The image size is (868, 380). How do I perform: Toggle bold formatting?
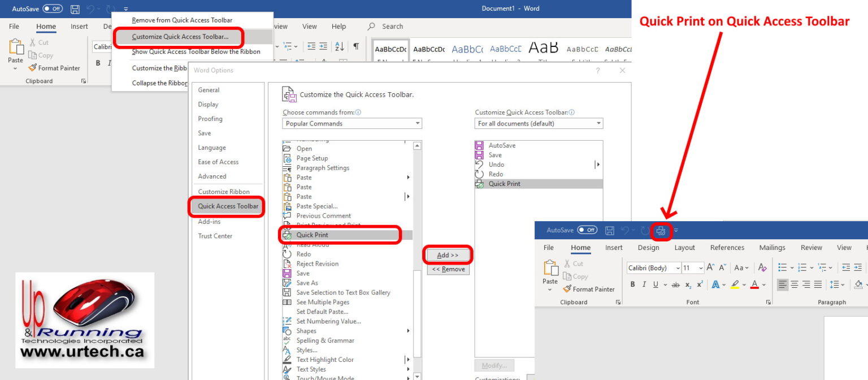(x=632, y=284)
